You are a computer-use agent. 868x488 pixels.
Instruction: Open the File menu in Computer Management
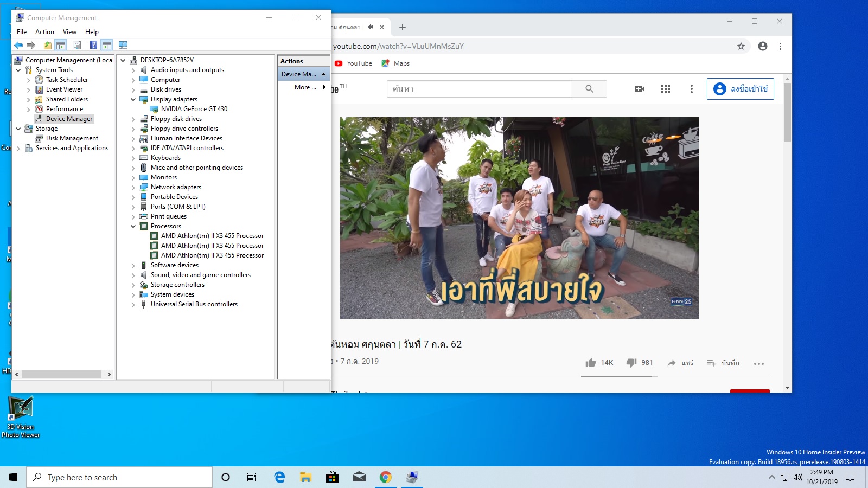(22, 32)
